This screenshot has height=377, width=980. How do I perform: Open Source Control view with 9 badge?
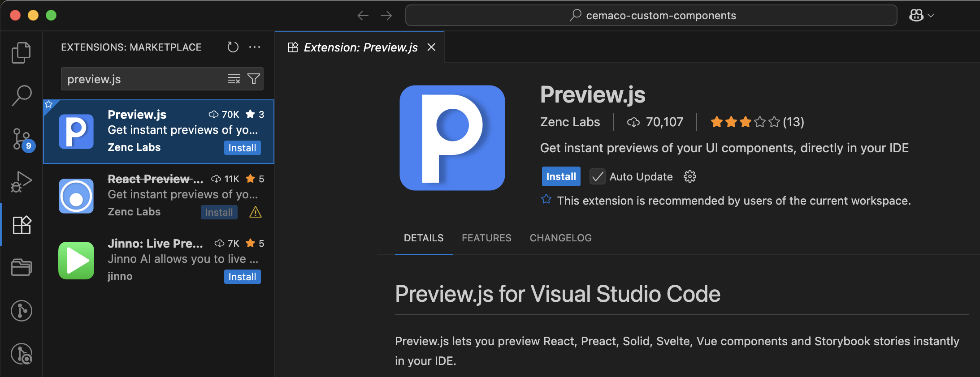(22, 140)
